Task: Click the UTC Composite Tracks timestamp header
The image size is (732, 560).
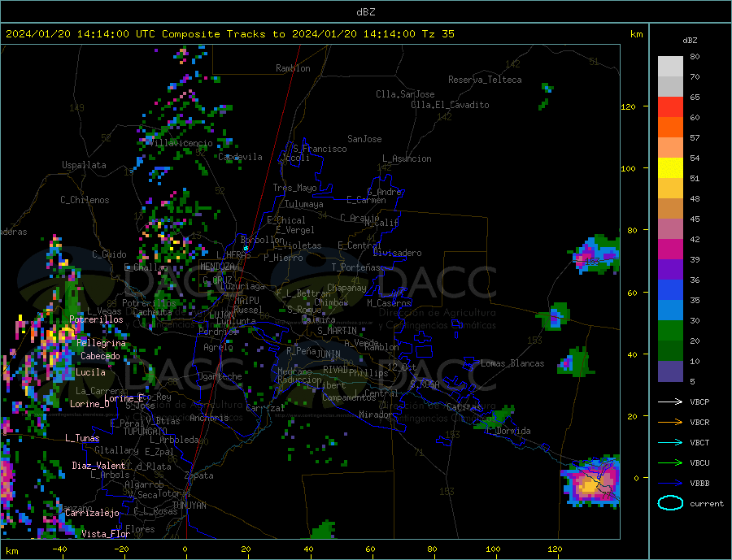Action: tap(229, 34)
